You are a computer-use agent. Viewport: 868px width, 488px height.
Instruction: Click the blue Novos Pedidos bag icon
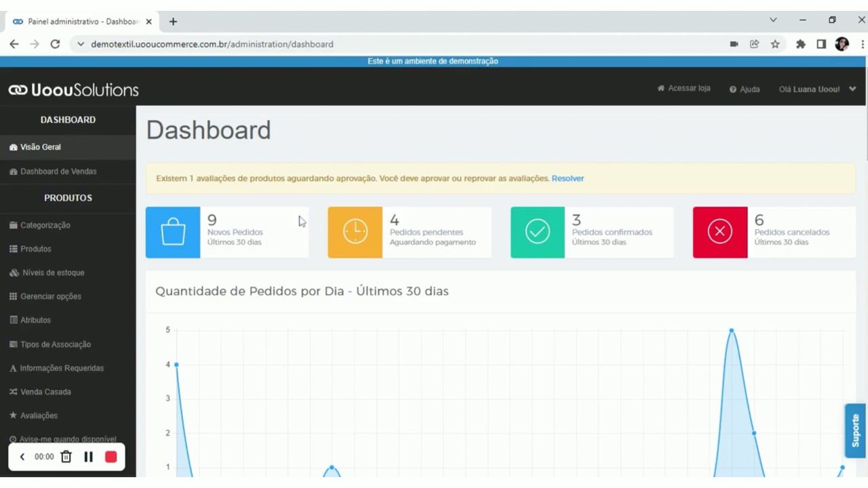(173, 232)
